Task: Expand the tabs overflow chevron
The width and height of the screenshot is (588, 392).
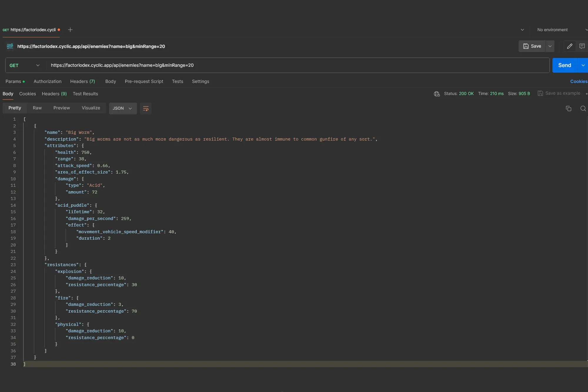Action: click(522, 30)
